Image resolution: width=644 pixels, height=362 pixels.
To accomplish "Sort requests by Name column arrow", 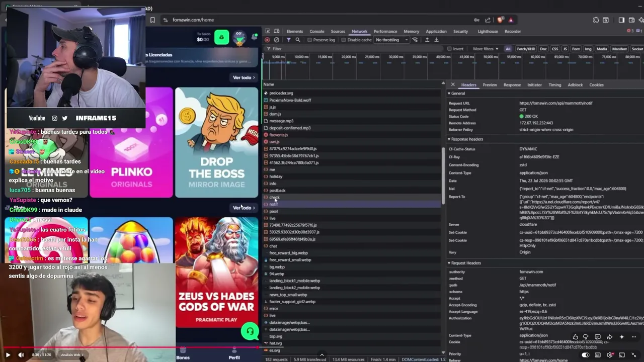I will coord(443,82).
